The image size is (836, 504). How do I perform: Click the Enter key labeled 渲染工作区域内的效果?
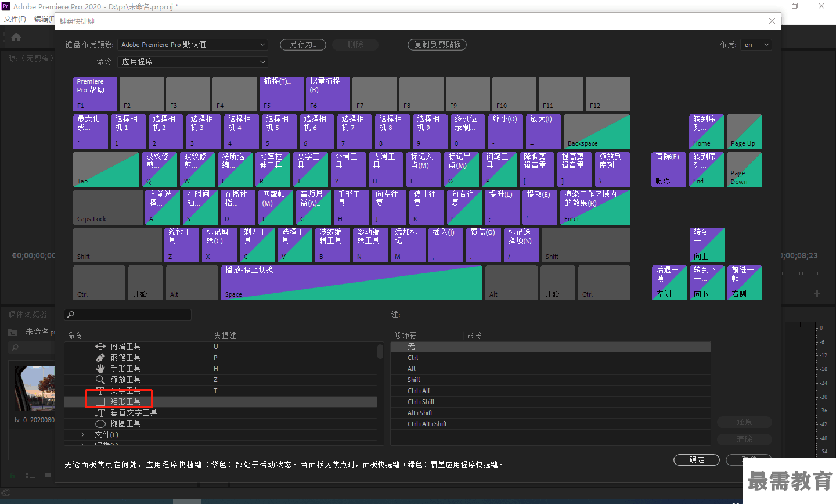pos(595,207)
